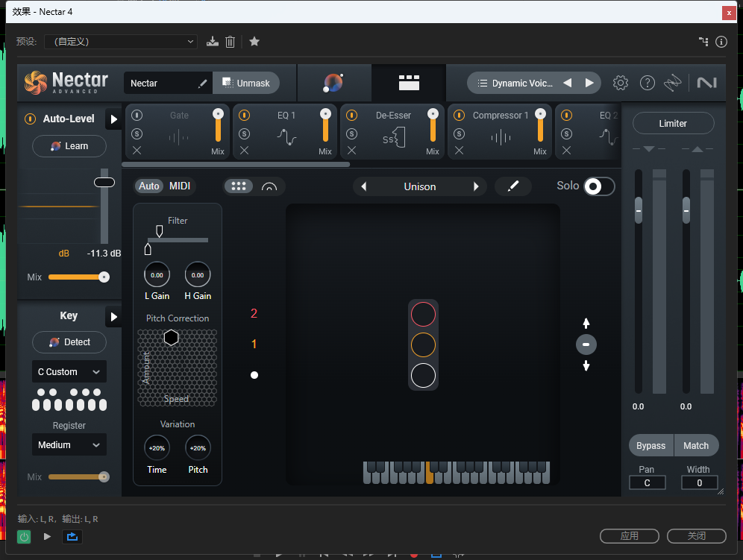Click the pencil icon to rename Nectar
The image size is (743, 560).
(x=202, y=84)
